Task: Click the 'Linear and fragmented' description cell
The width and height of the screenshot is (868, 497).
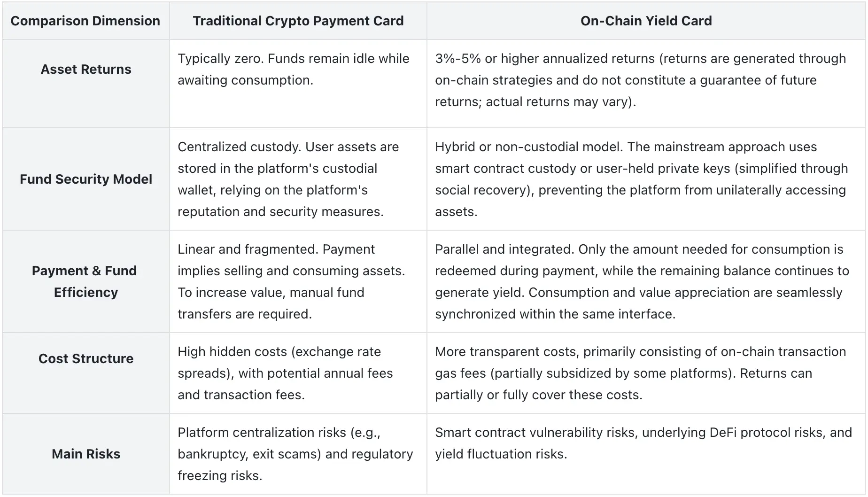Action: (x=291, y=282)
